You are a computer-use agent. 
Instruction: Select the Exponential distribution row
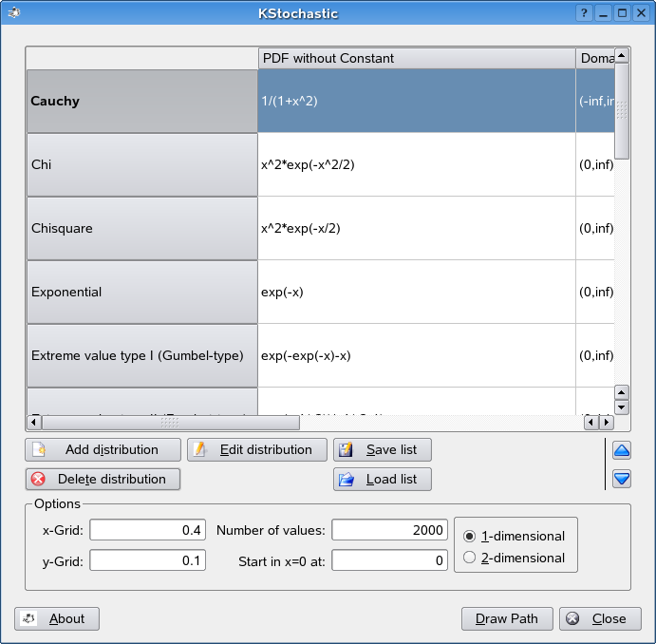[141, 292]
